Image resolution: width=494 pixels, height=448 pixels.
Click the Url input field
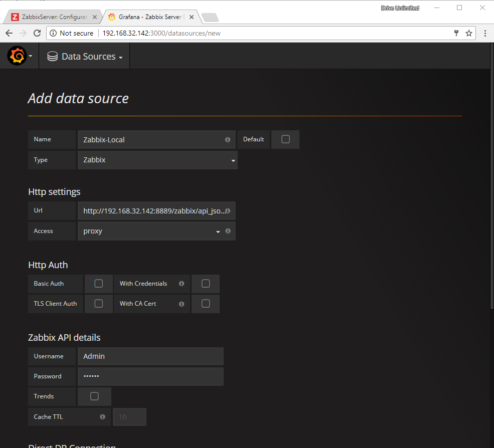[156, 211]
